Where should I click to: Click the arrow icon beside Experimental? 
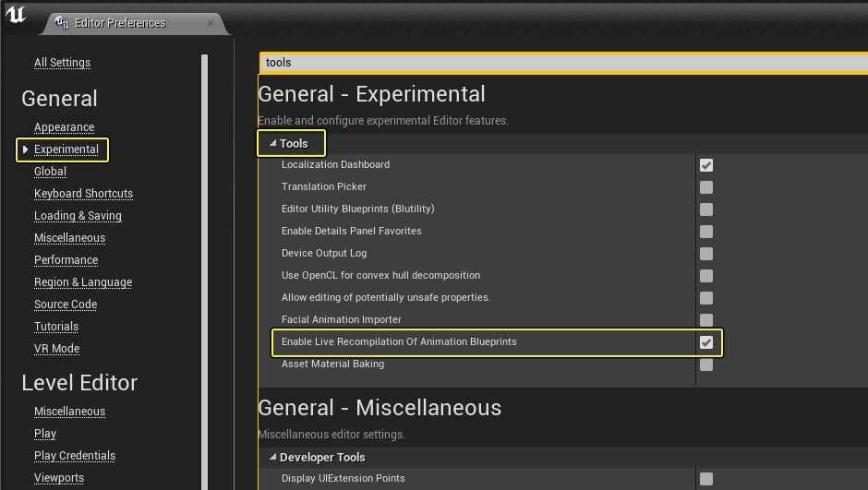(25, 149)
